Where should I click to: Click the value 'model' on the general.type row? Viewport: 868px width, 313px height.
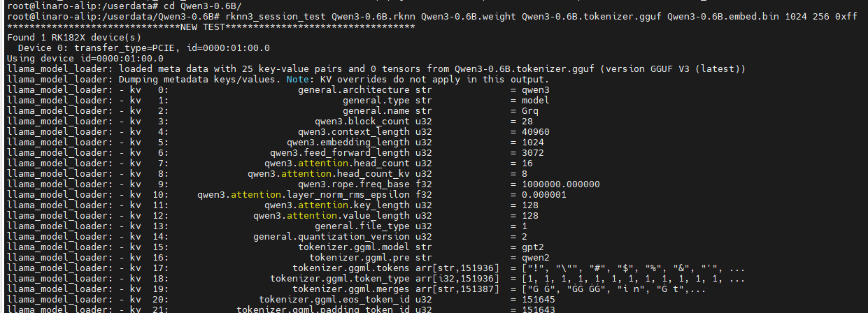(x=536, y=100)
